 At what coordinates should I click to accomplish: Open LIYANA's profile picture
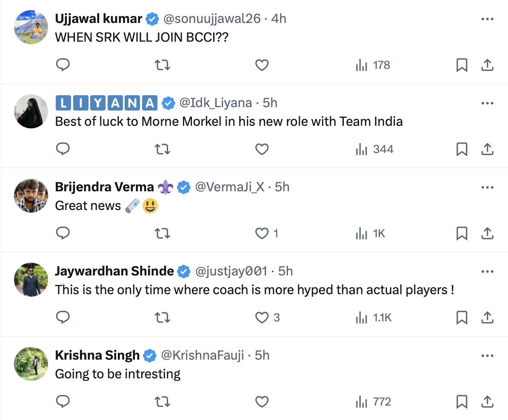tap(31, 111)
